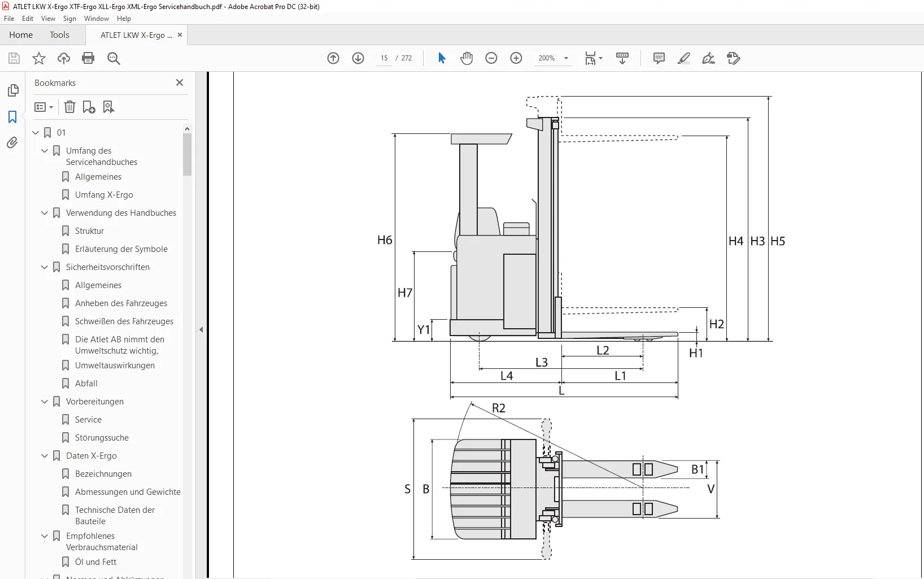This screenshot has width=924, height=579.
Task: Switch to the Tools tab
Action: (59, 35)
